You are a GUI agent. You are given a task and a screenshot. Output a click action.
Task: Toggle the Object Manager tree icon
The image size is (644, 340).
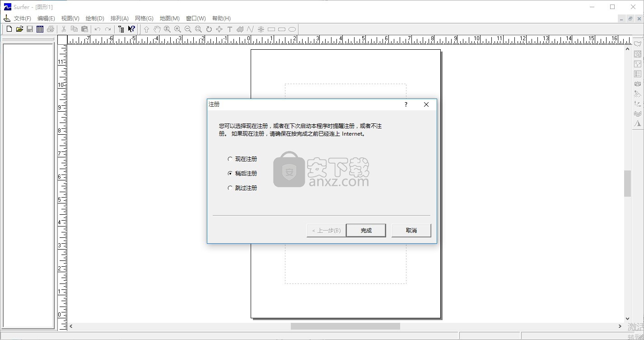click(x=121, y=29)
